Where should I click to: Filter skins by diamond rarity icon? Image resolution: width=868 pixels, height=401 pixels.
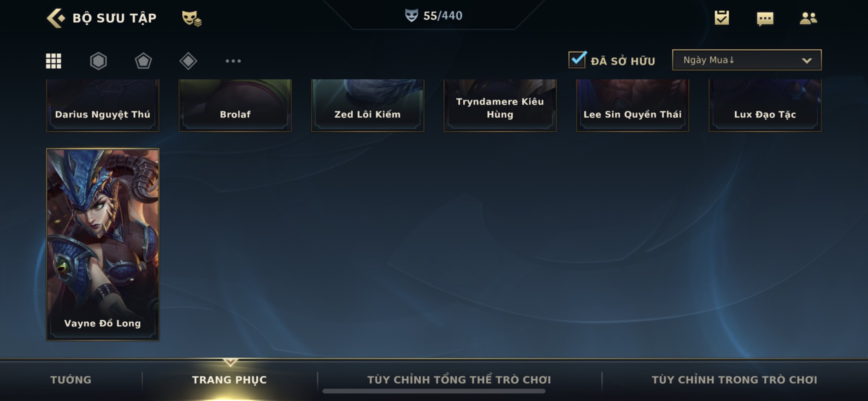(188, 61)
